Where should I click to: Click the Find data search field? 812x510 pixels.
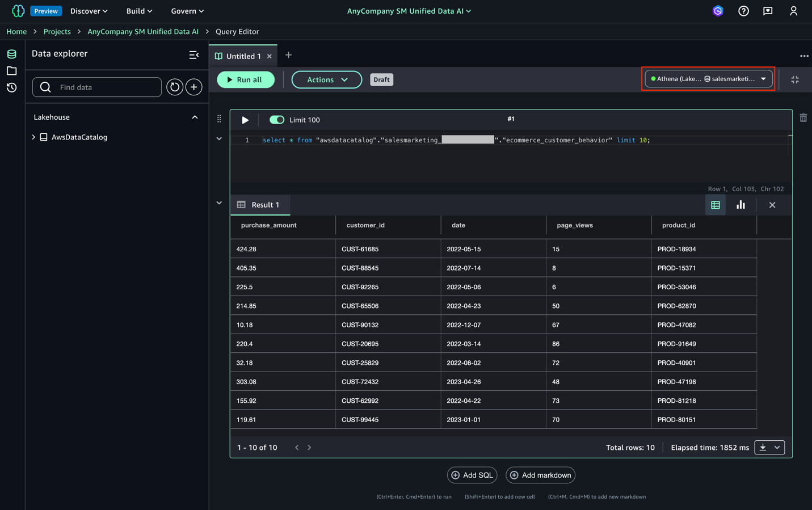coord(97,87)
